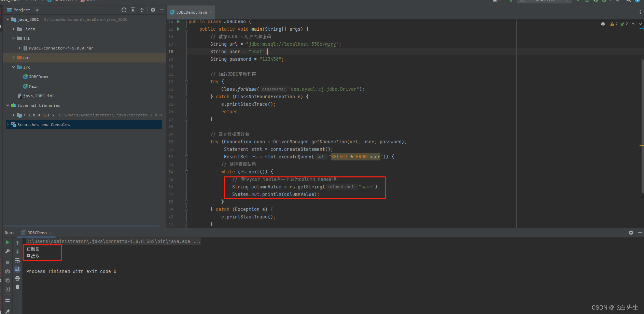Screen dimensions: 644x314
Task: Click the exit icon in the Run sidebar
Action: point(8,289)
